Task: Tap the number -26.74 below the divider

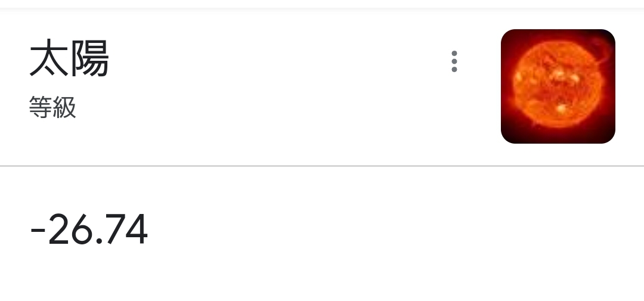Action: [89, 230]
